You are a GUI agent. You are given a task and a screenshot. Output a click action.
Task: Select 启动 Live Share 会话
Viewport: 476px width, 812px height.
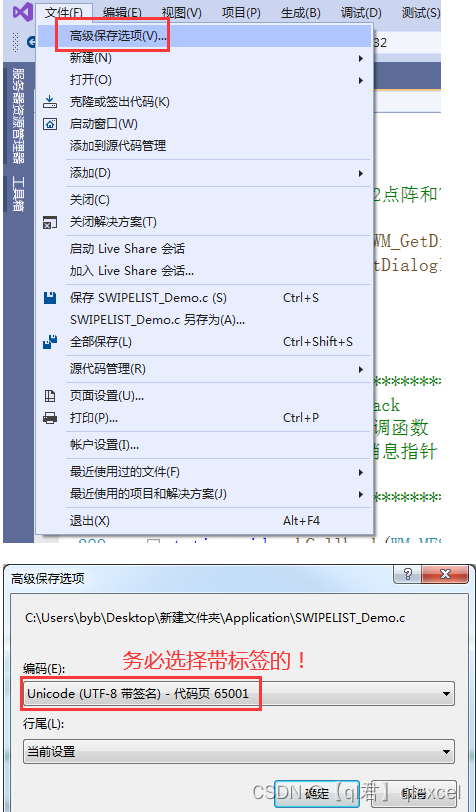click(205, 249)
